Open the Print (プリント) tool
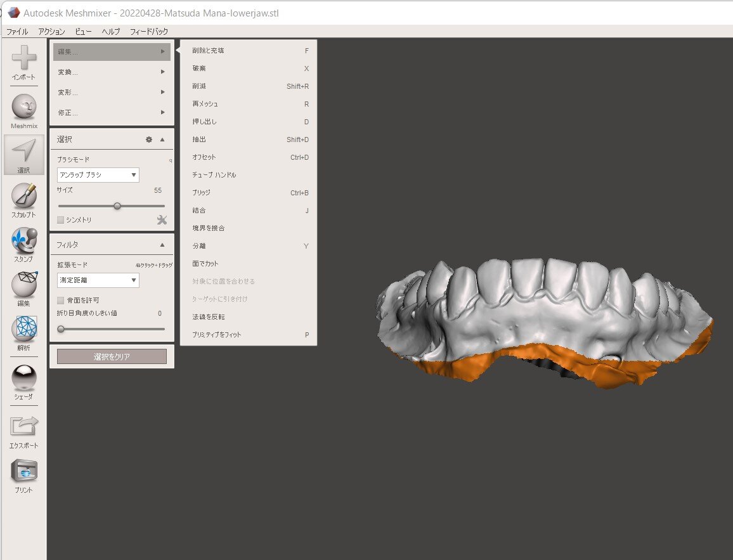This screenshot has width=733, height=560. click(x=24, y=471)
